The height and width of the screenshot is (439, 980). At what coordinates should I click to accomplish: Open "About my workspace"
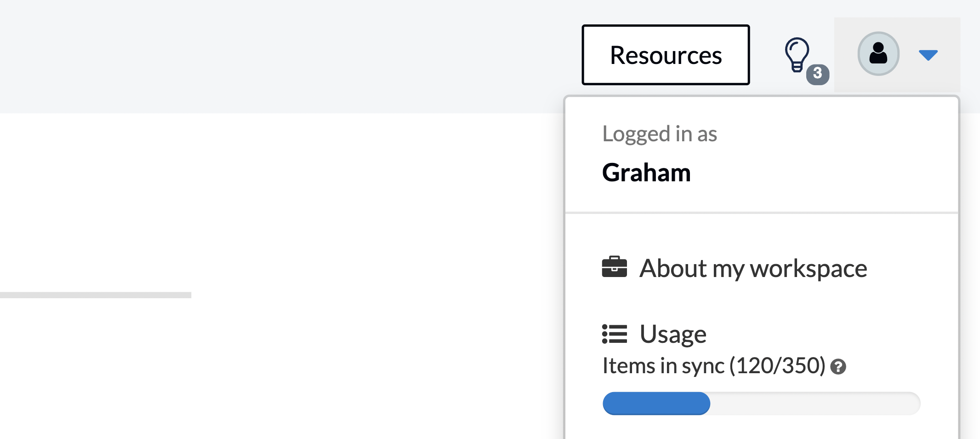(x=753, y=268)
